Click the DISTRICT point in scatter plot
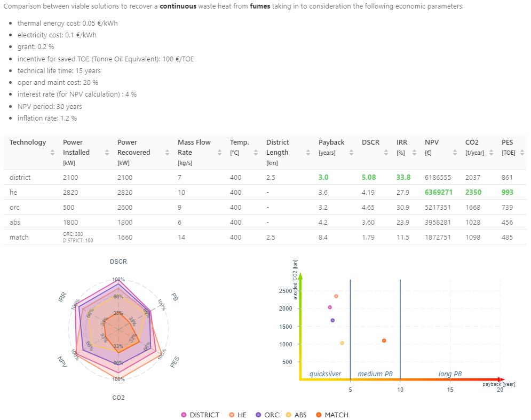 coord(330,307)
